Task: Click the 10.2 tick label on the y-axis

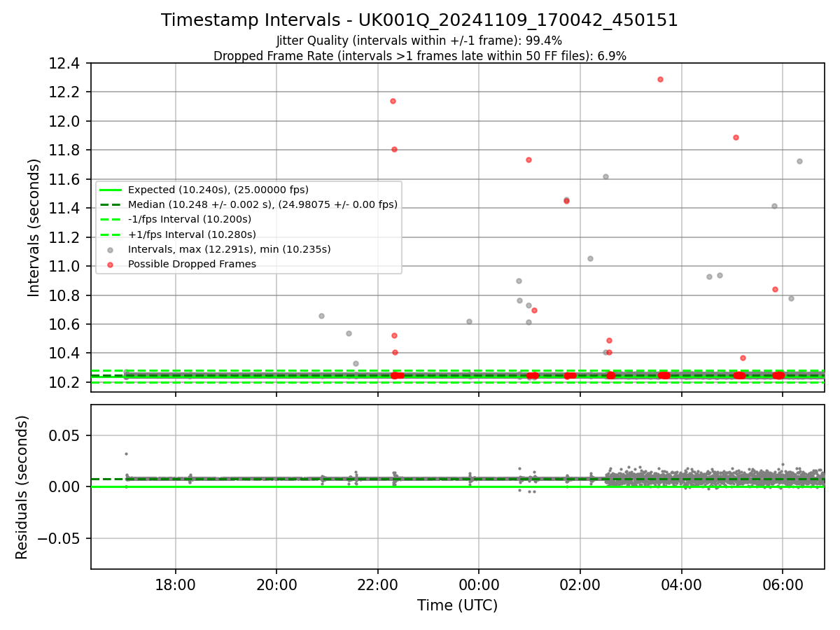Action: point(66,382)
